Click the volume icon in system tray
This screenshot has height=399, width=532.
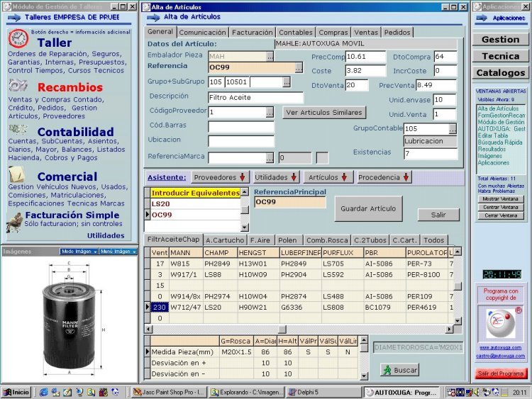(477, 392)
